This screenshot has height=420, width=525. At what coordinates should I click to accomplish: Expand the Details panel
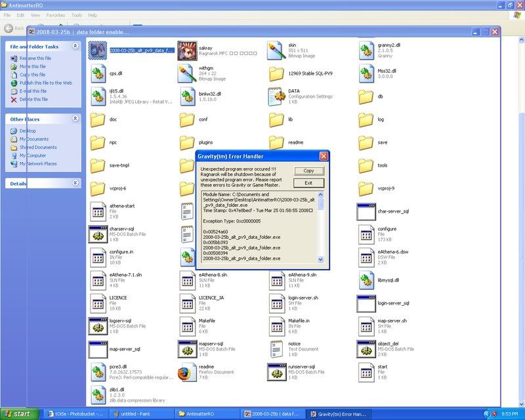click(75, 183)
